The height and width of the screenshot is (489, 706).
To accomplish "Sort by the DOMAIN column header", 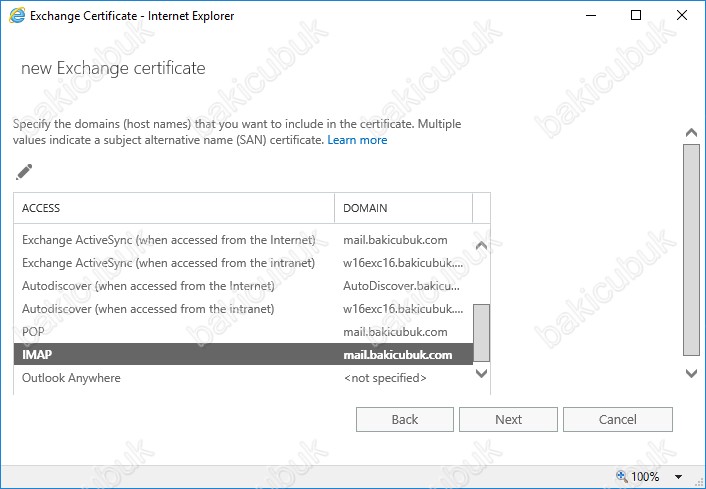I will tap(403, 208).
